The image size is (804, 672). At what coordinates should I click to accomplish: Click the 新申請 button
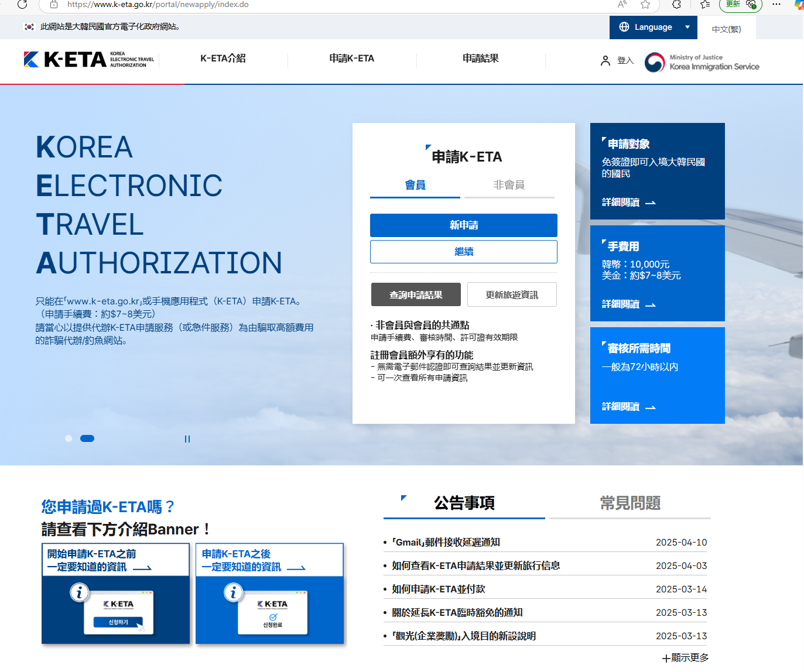pyautogui.click(x=463, y=225)
